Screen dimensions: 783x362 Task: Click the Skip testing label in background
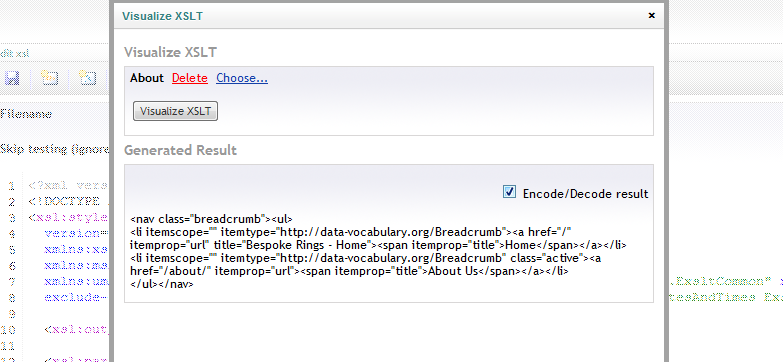point(54,149)
